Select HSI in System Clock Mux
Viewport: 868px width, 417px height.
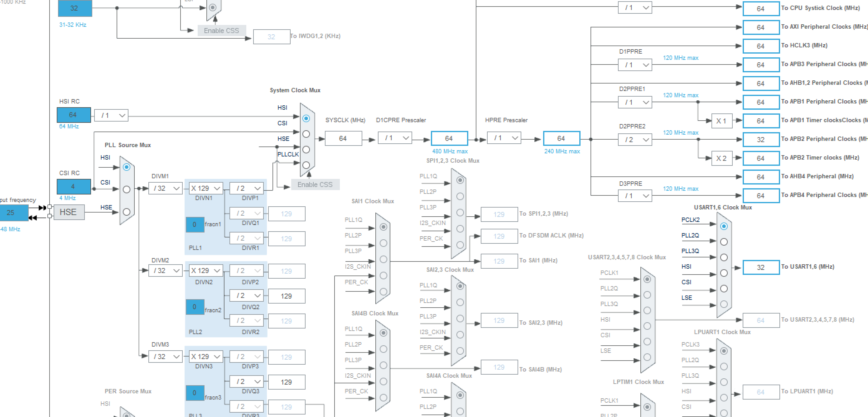click(x=306, y=118)
